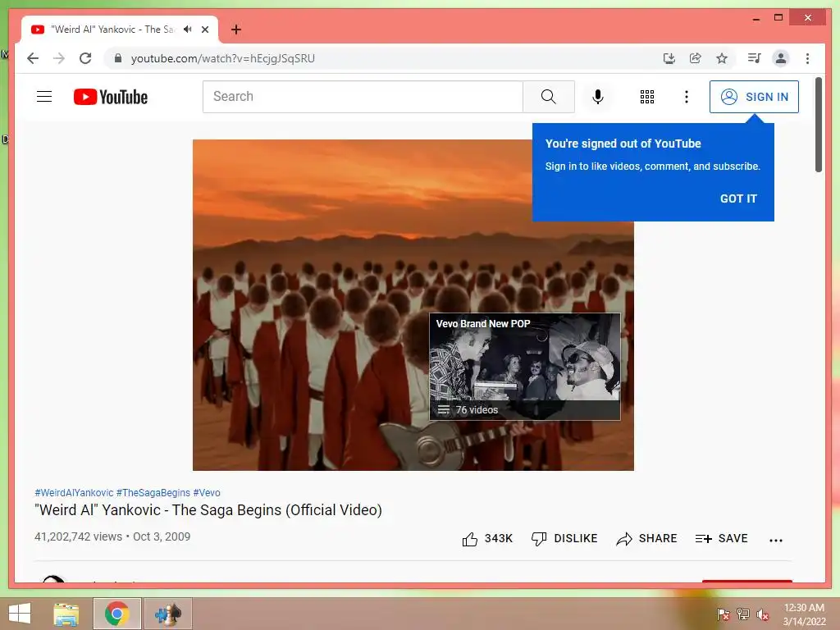Click the main video player

click(x=413, y=305)
